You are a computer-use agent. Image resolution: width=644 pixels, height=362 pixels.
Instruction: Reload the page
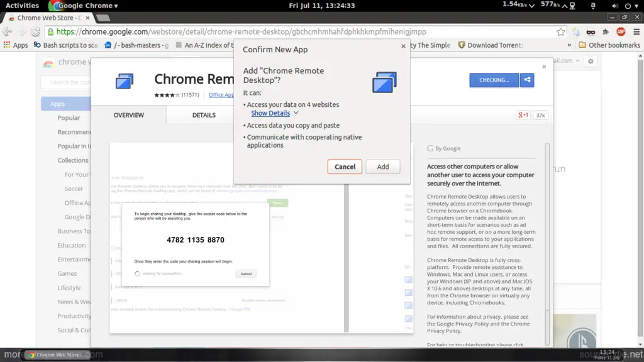pos(35,31)
